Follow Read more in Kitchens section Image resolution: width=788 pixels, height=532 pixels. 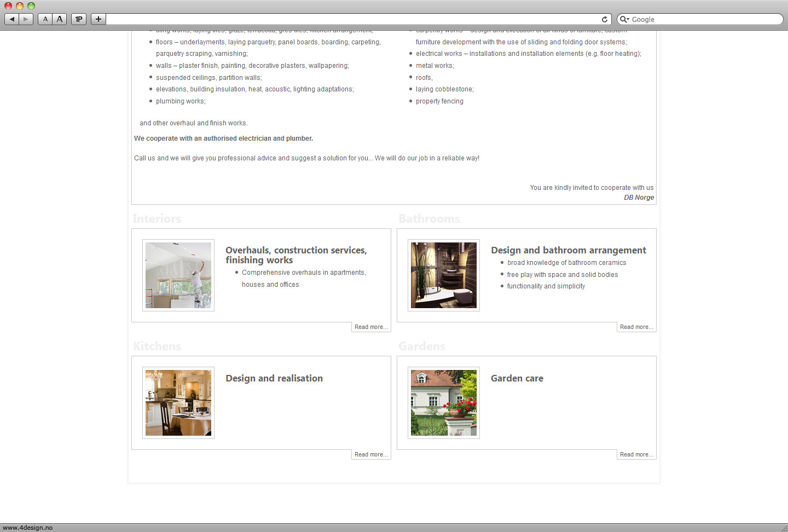[371, 454]
